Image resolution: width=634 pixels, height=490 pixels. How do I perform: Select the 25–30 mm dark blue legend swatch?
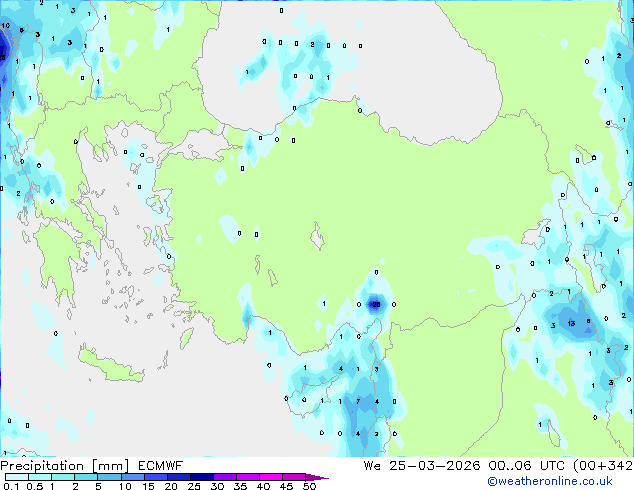click(x=201, y=477)
